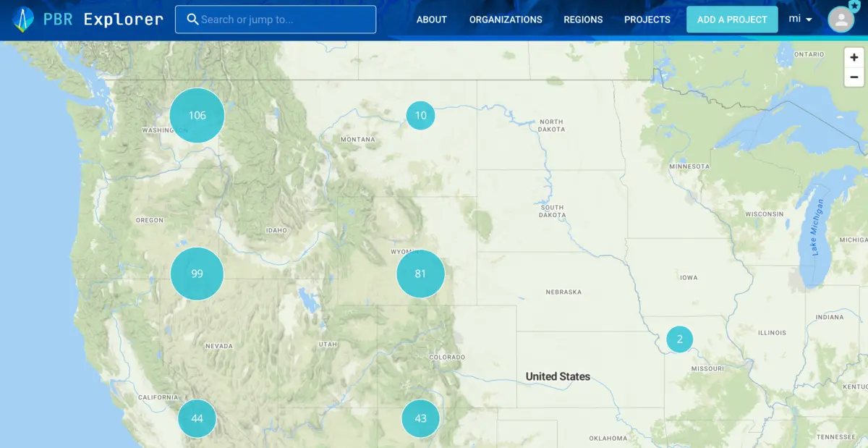
Task: Expand the mi units dropdown
Action: [800, 20]
